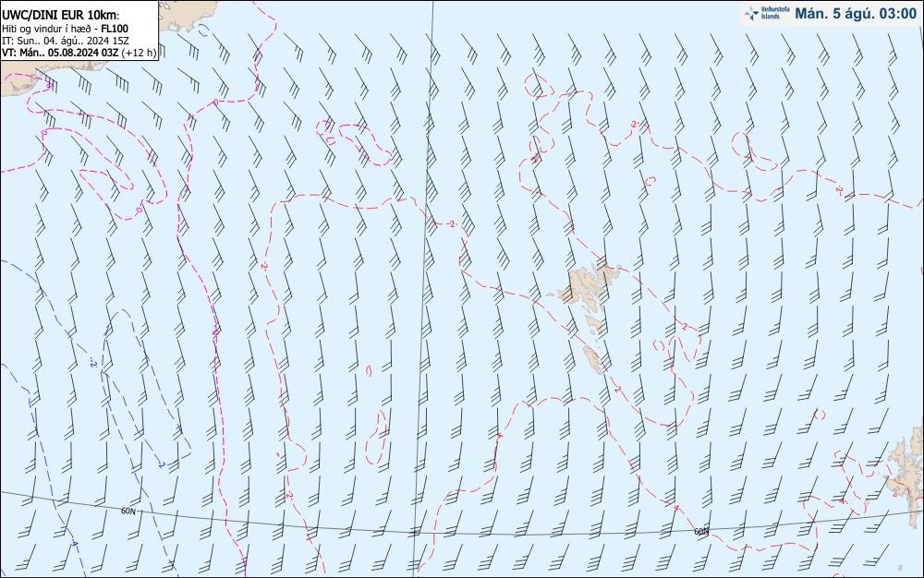924x578 pixels.
Task: Select the 'IT: Sun.. 04. ágú.. 2024 15Z' line
Action: point(66,41)
